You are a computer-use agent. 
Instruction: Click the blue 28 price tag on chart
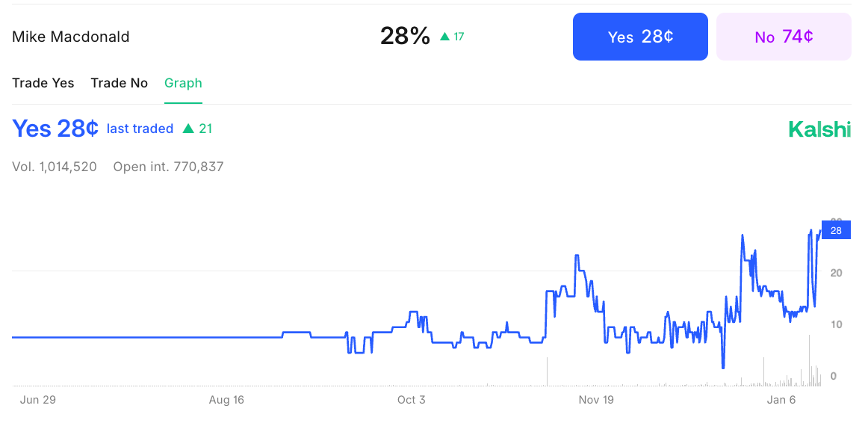click(835, 230)
